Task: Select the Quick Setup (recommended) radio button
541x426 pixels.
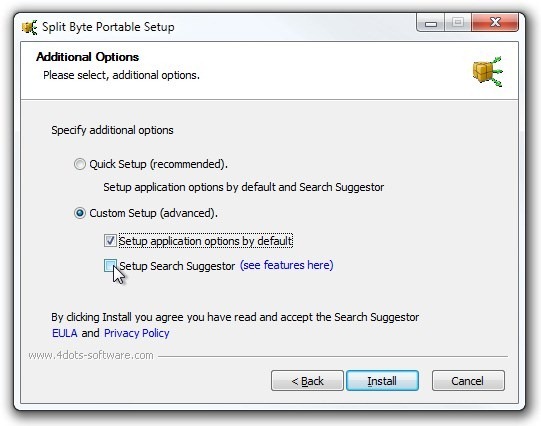Action: [x=80, y=164]
